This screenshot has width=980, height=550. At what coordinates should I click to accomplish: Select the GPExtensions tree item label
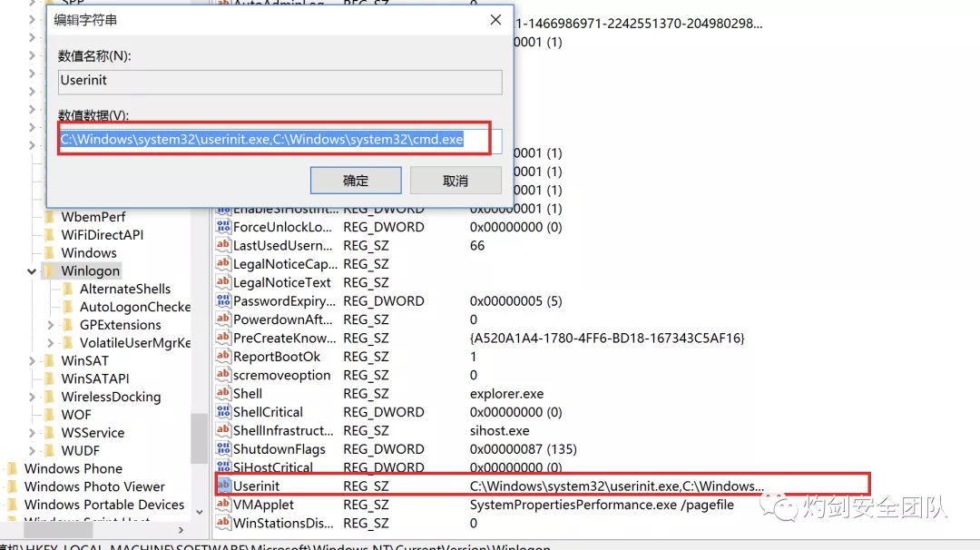pos(120,325)
